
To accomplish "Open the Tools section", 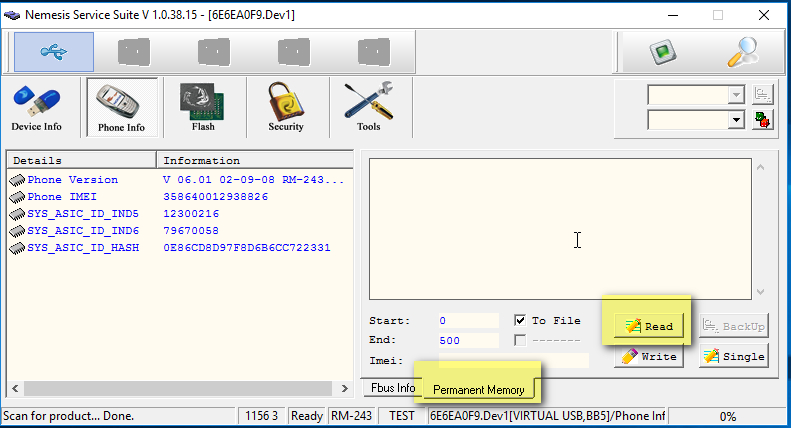I will pyautogui.click(x=369, y=108).
